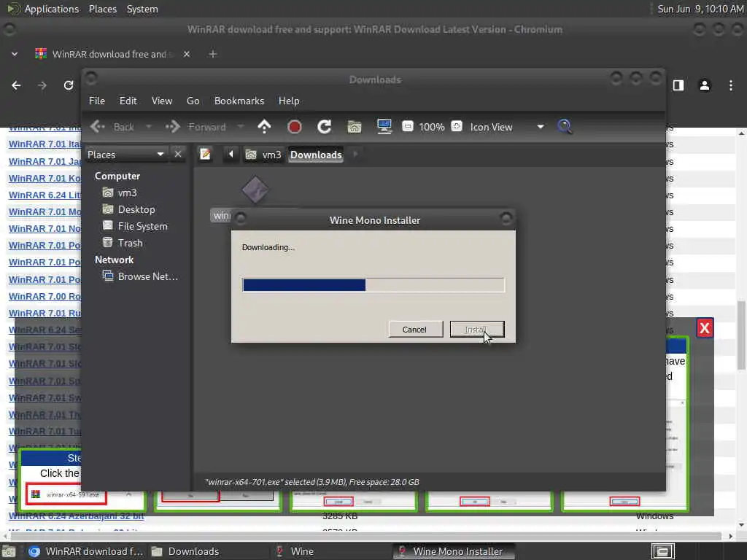Click the zoom in icon after 100%

tap(457, 127)
